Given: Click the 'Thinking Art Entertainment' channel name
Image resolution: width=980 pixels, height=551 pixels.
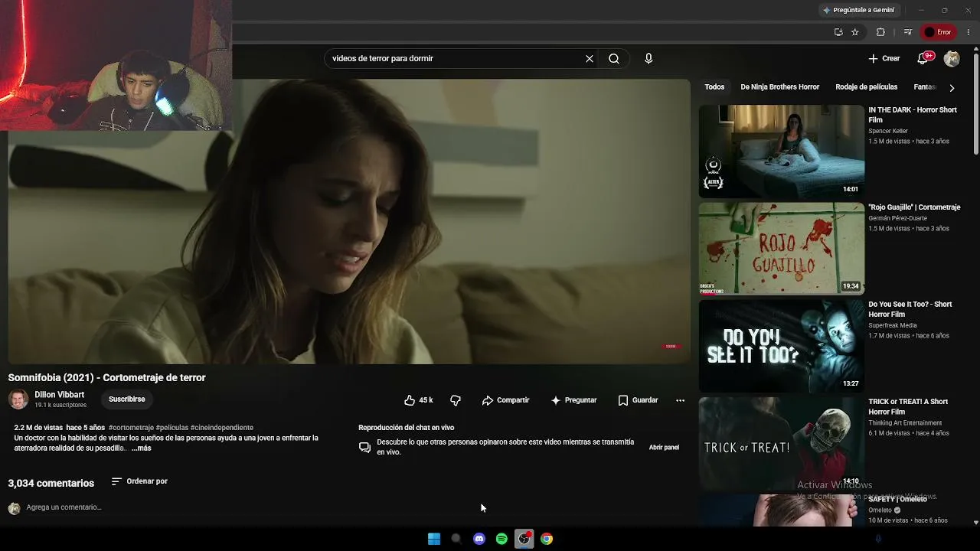Looking at the screenshot, I should coord(905,422).
